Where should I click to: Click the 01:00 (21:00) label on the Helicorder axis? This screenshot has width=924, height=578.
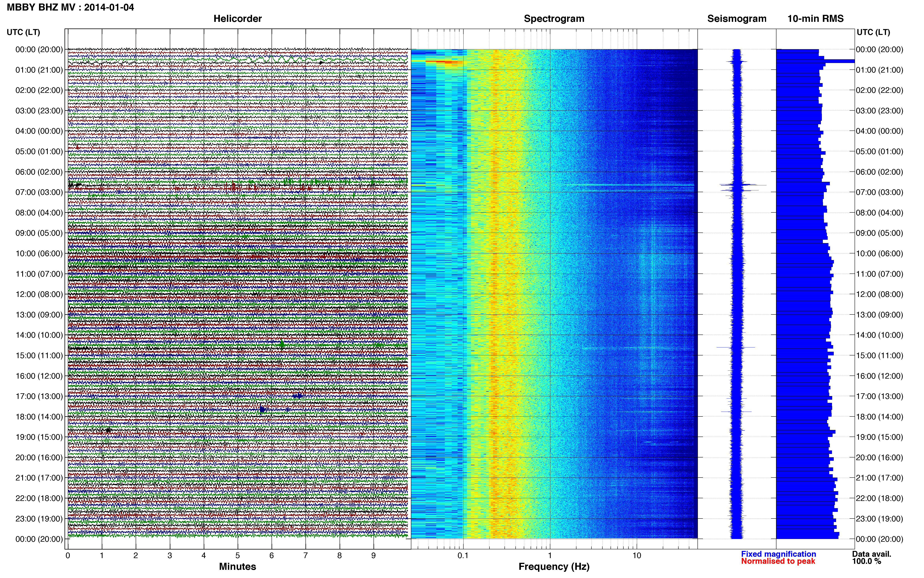pos(39,70)
